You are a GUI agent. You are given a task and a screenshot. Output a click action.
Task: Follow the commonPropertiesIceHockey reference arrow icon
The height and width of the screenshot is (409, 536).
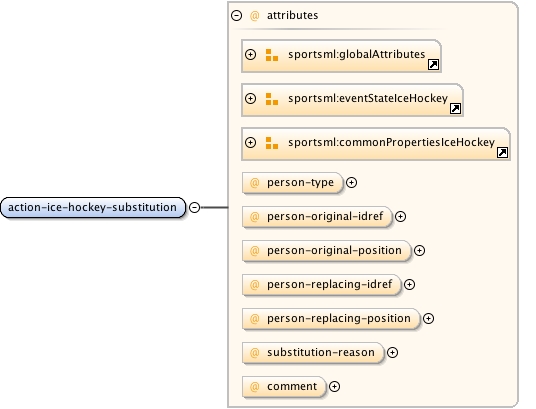point(502,152)
